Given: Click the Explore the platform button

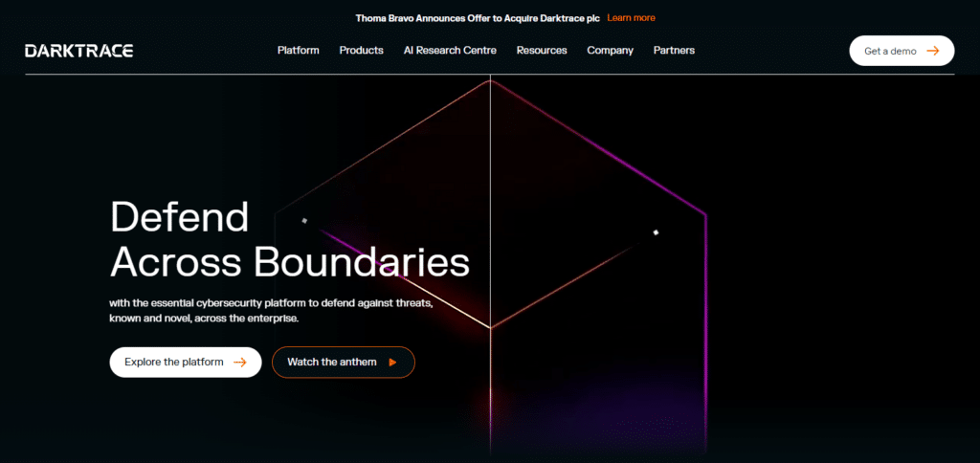Looking at the screenshot, I should tap(185, 363).
